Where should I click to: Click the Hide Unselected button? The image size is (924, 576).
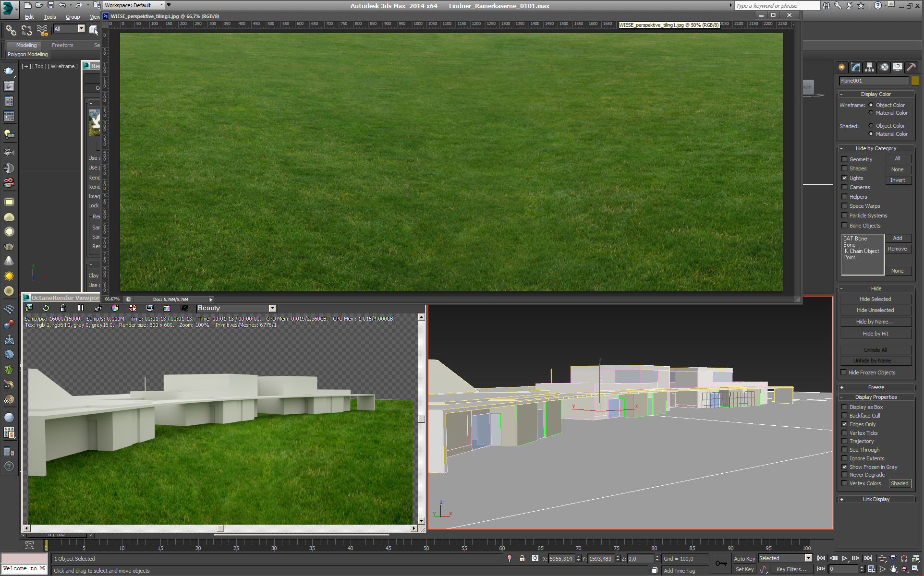tap(875, 310)
